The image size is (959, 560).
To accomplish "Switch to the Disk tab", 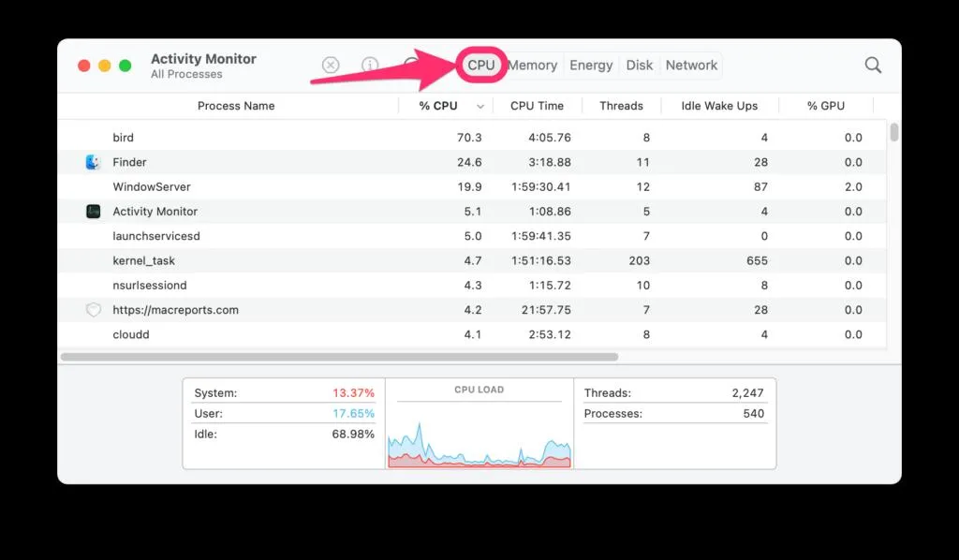I will [639, 65].
